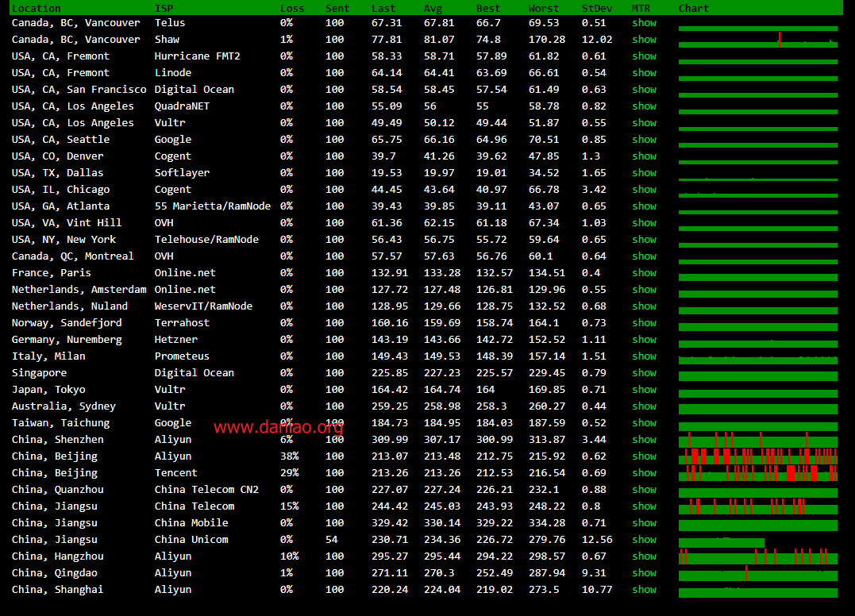
Task: Select the 'Netherlands, Nuland' location text
Action: (69, 306)
